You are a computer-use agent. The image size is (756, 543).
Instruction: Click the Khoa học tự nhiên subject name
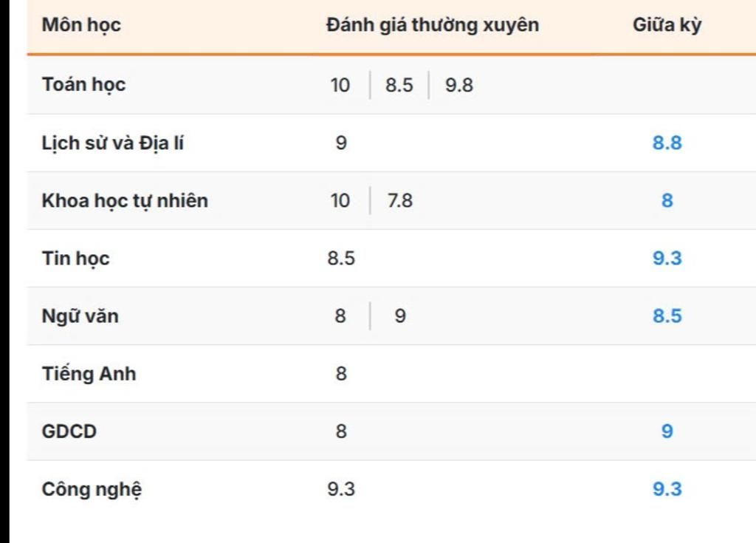[125, 200]
